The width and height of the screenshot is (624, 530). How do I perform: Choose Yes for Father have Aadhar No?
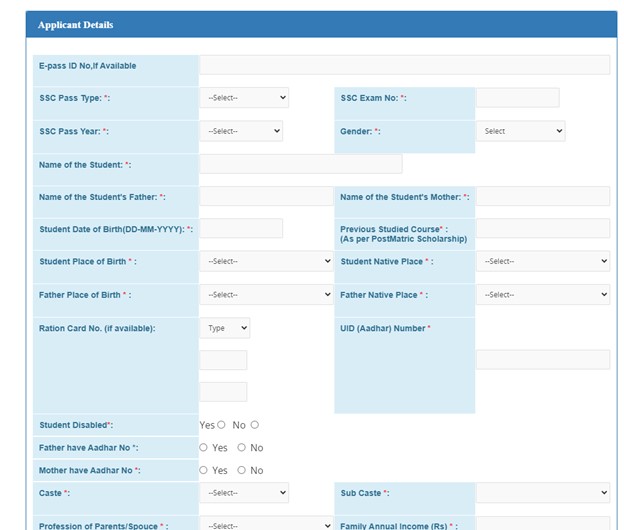point(203,447)
